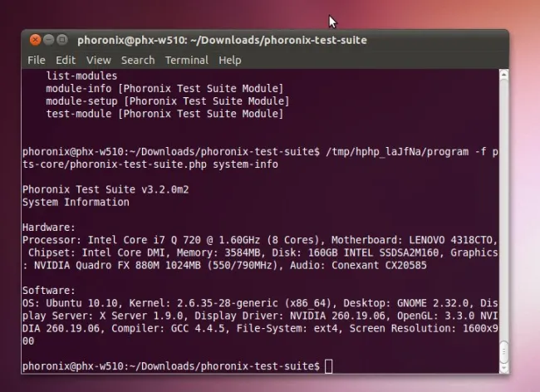Click 'Chipset: Intel Core DMI' text
The width and height of the screenshot is (540, 392).
[96, 252]
